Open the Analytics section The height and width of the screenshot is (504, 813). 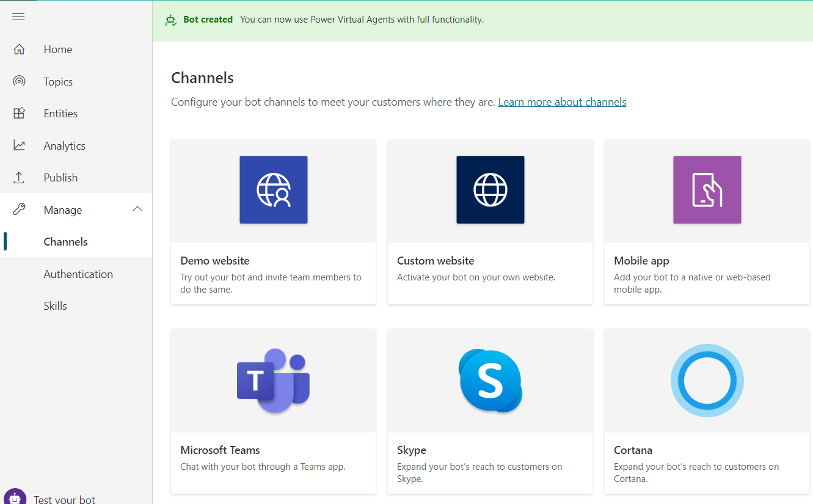click(64, 146)
